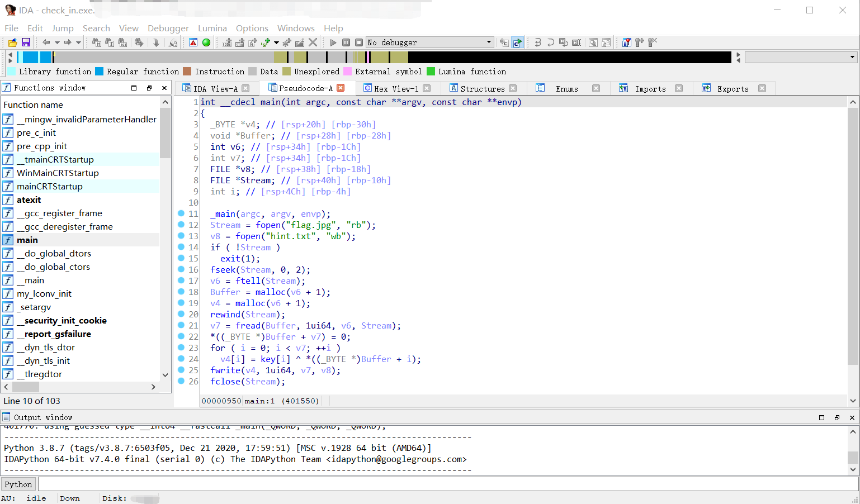Click the save database floppy icon

click(x=26, y=42)
